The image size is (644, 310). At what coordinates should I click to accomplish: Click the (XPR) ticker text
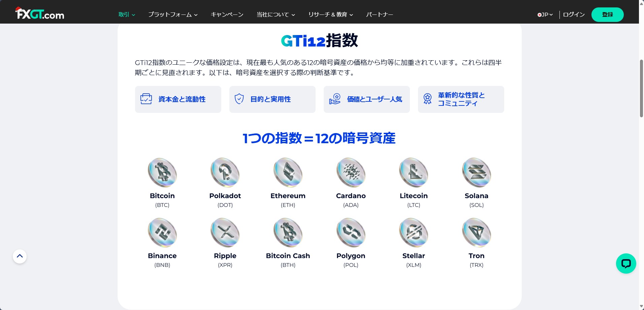225,265
